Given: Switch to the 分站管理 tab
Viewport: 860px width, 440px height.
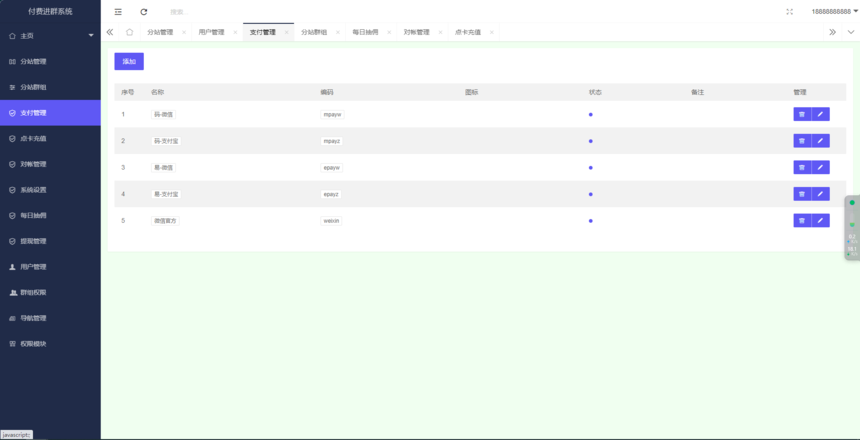Looking at the screenshot, I should point(160,32).
